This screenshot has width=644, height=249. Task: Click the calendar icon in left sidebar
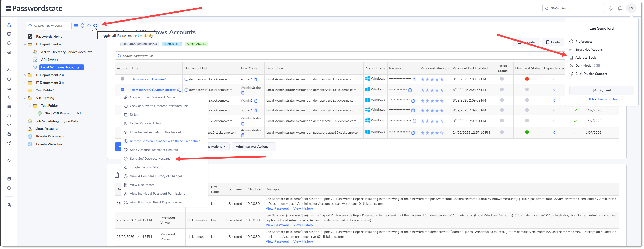(x=9, y=179)
